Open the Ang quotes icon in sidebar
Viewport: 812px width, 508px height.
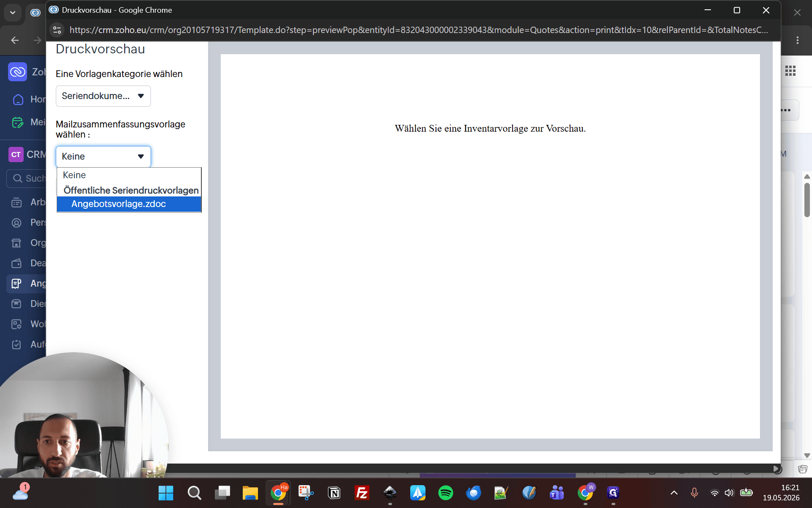tap(16, 284)
